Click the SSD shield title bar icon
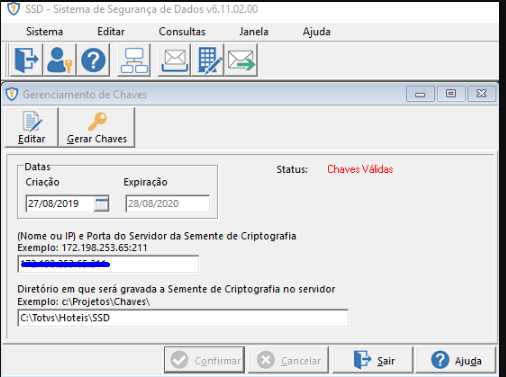Image resolution: width=506 pixels, height=377 pixels. pyautogui.click(x=14, y=9)
